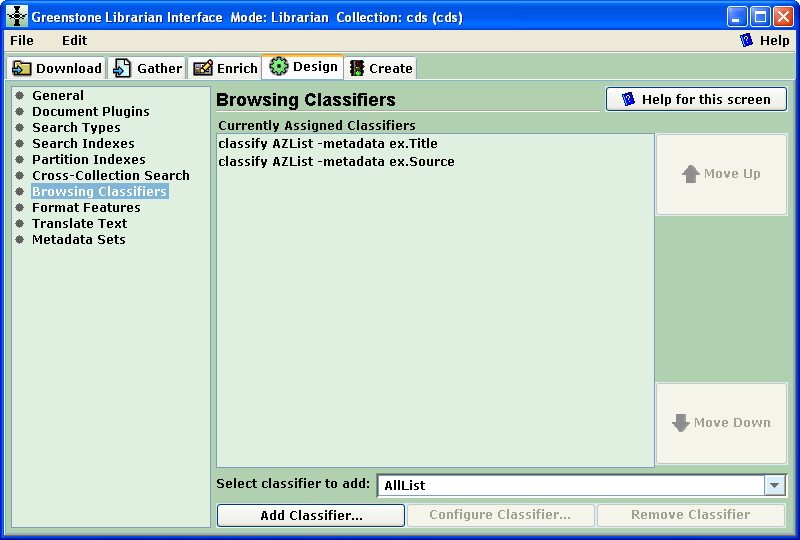Open the Download tab

coord(57,68)
